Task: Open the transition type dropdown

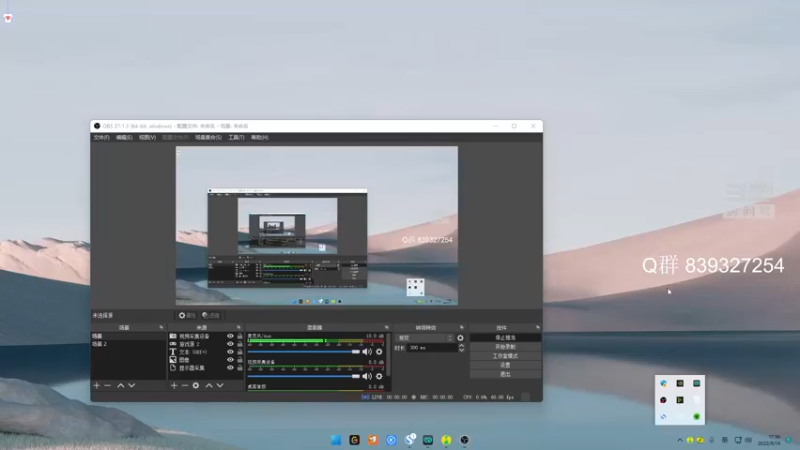Action: [x=424, y=338]
